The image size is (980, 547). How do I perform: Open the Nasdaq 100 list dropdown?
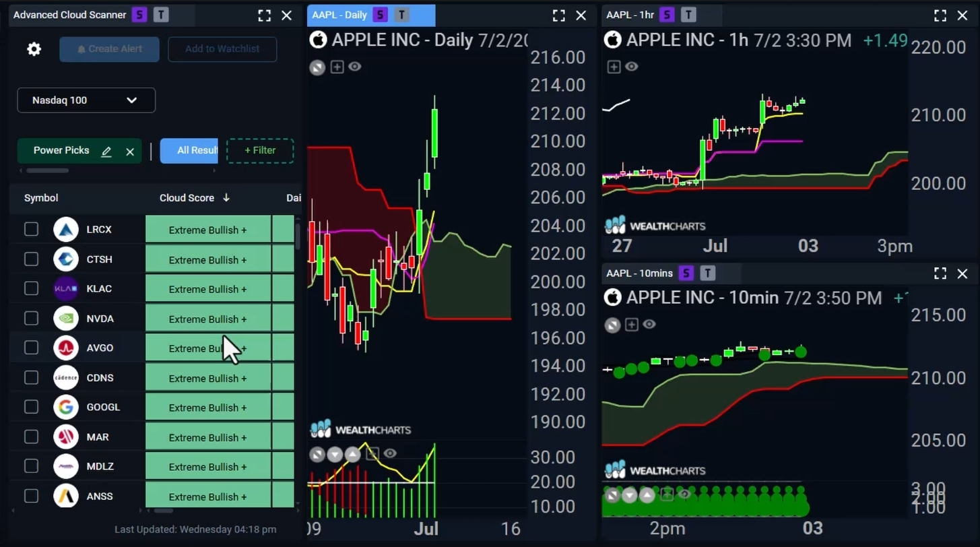[x=86, y=100]
